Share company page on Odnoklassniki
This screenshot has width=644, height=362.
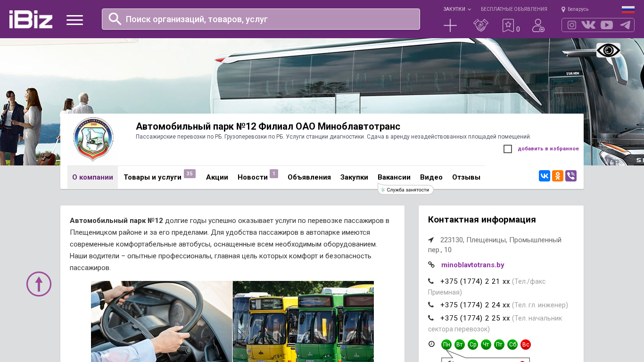coord(558,176)
